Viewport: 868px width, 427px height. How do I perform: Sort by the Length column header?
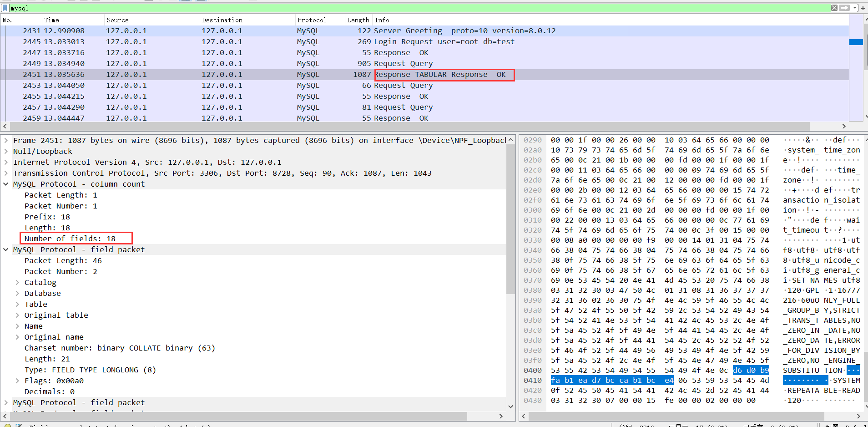[358, 20]
